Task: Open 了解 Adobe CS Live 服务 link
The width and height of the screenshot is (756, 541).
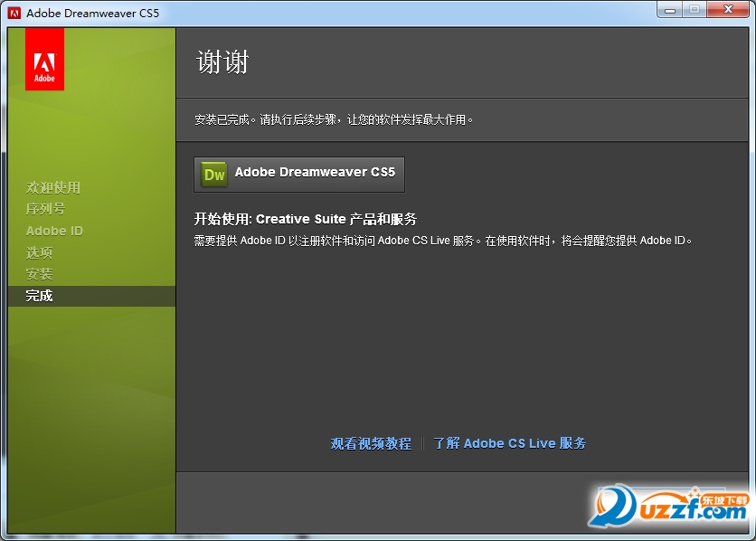Action: click(x=510, y=443)
